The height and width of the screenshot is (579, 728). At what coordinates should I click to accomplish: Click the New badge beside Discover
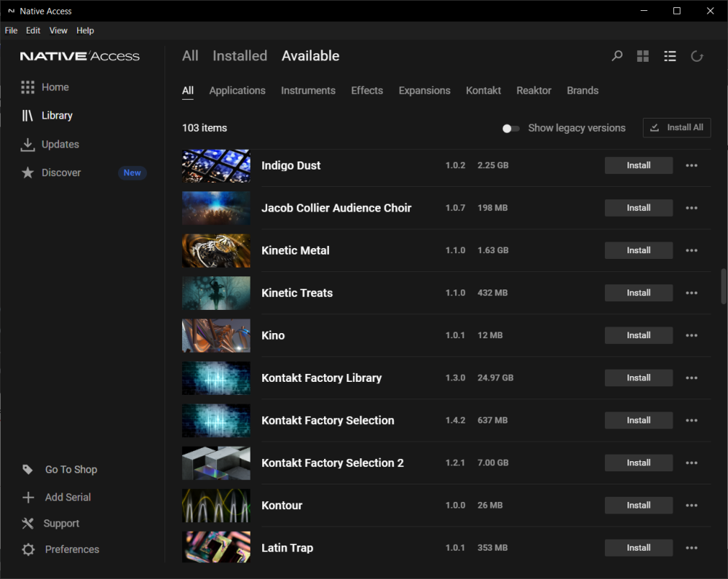click(132, 172)
